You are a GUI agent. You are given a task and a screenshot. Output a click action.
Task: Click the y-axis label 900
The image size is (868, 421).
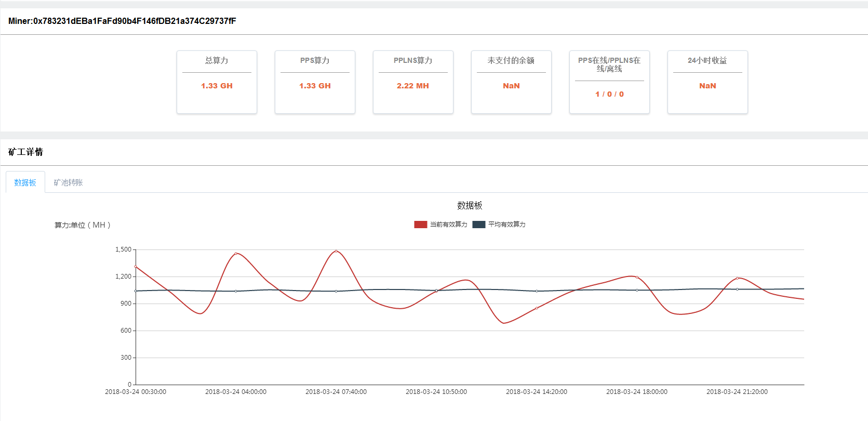click(x=126, y=304)
